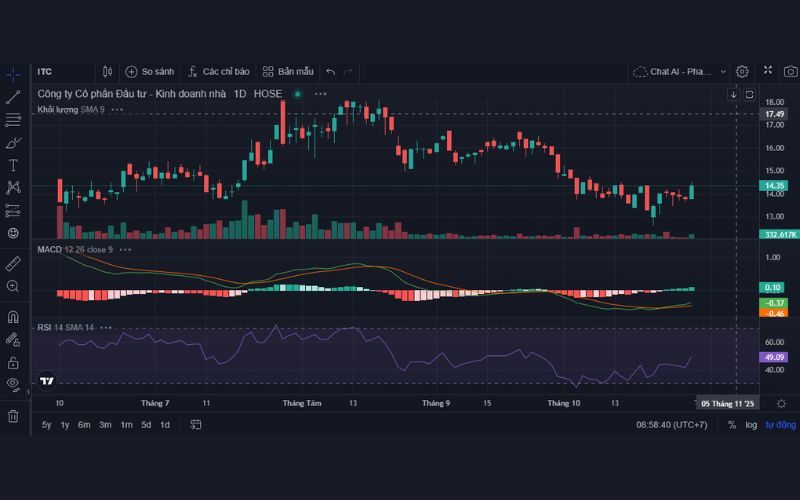Take a chart snapshot with camera icon
This screenshot has width=800, height=500.
[791, 71]
